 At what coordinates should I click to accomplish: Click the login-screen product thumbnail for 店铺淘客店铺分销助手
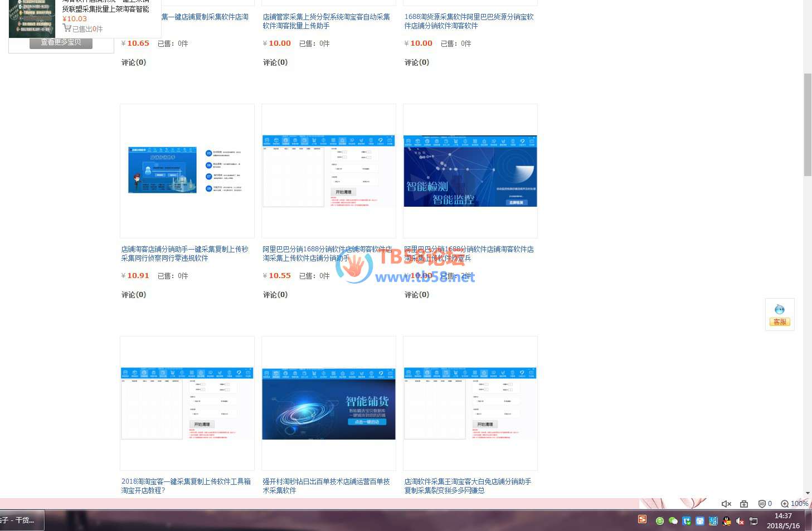[187, 170]
